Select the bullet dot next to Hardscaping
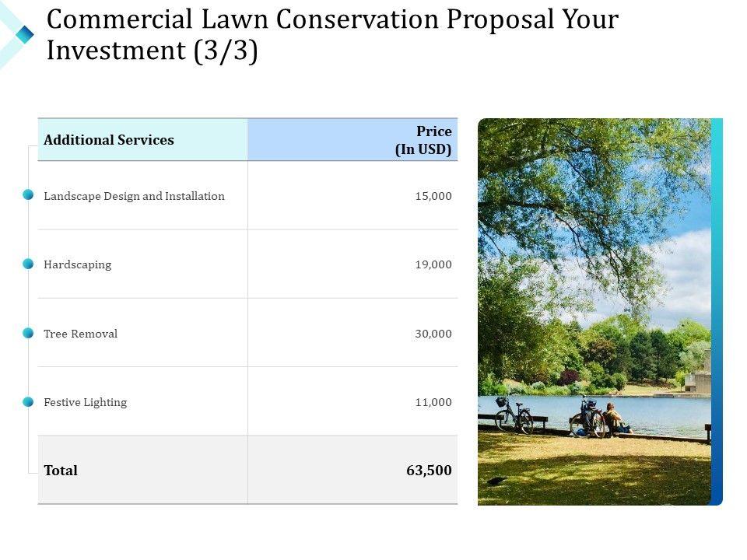Image resolution: width=747 pixels, height=560 pixels. coord(28,264)
